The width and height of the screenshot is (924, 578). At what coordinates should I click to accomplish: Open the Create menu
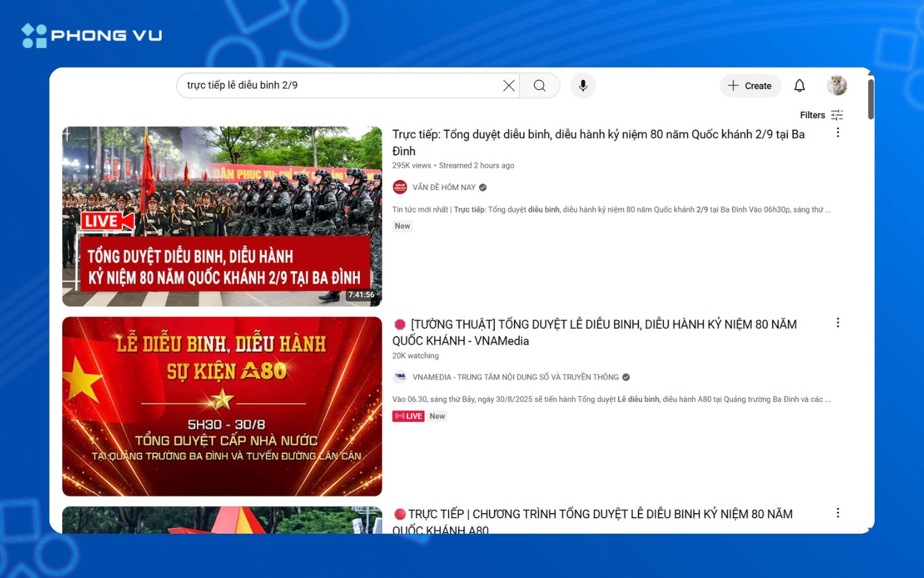pyautogui.click(x=750, y=85)
